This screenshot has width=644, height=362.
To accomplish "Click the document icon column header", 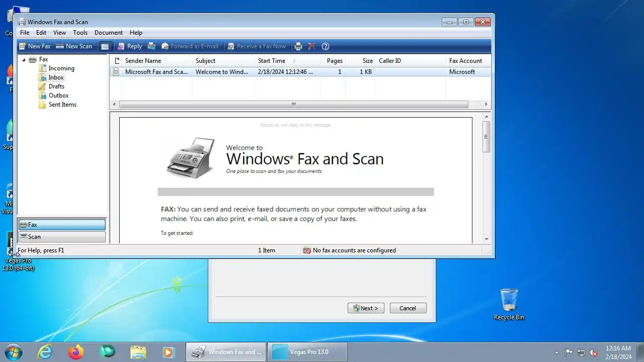I will (x=116, y=61).
